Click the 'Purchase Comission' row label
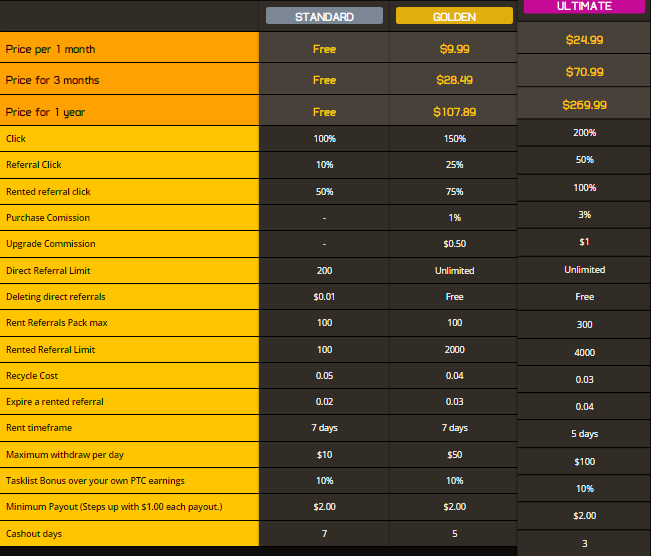Viewport: 651px width, 556px height. coord(48,218)
